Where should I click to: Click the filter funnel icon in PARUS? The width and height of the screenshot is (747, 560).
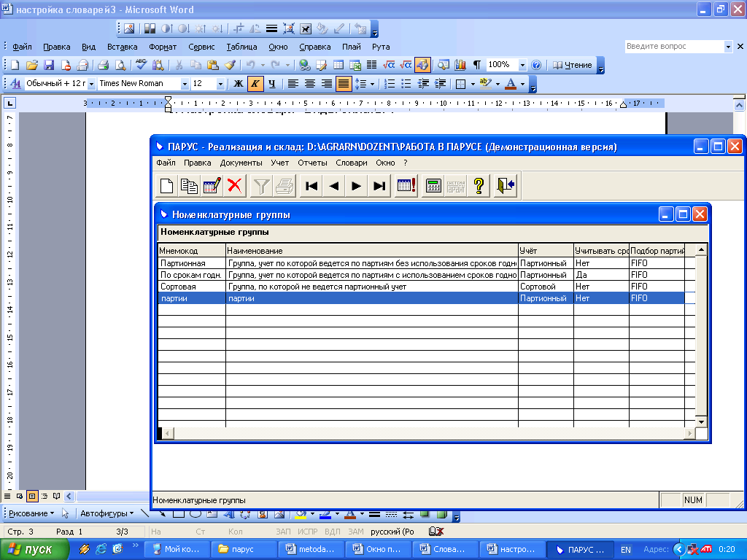click(x=261, y=186)
